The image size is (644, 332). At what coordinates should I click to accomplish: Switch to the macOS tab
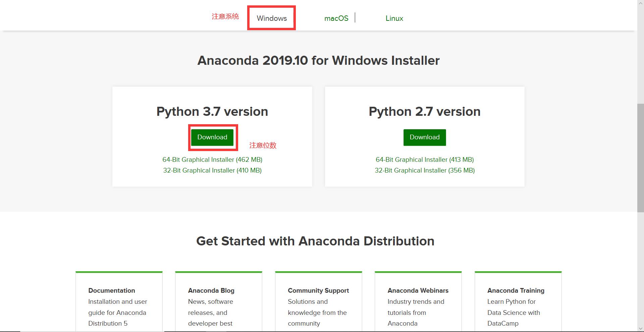[x=336, y=18]
